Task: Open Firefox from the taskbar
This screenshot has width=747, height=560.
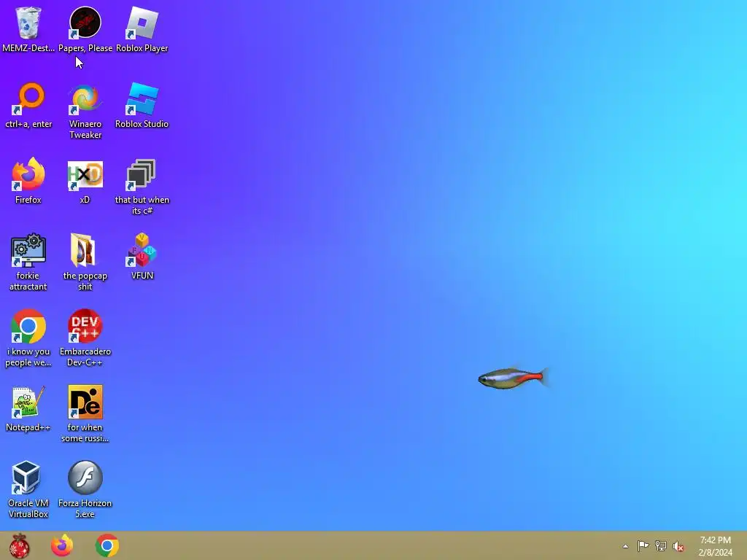Action: (x=63, y=545)
